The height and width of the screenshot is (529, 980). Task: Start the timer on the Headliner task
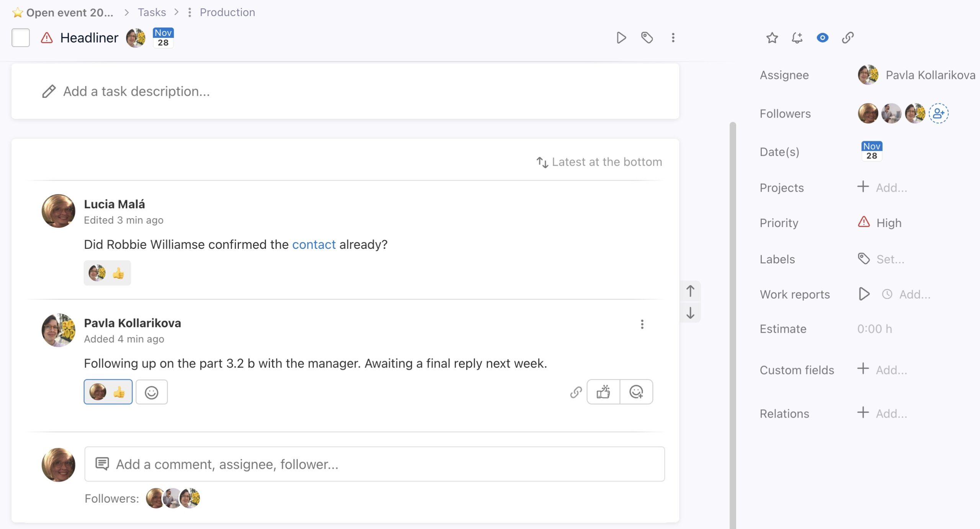[621, 38]
